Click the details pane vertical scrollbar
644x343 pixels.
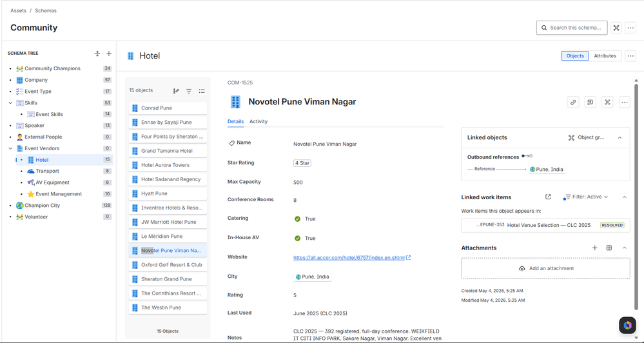(x=636, y=197)
